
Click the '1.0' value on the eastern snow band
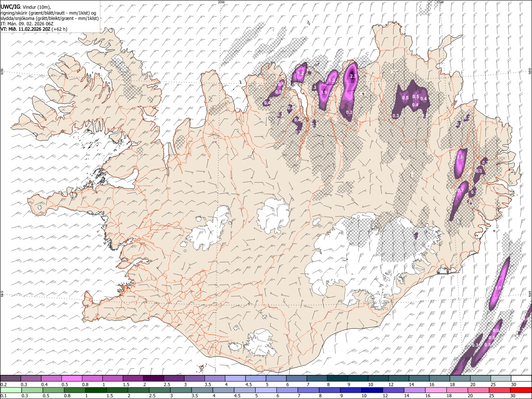point(460,158)
